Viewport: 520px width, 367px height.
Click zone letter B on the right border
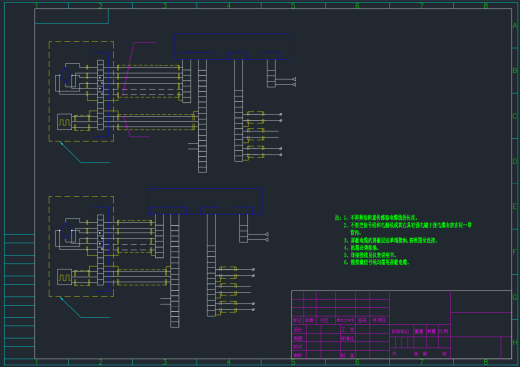click(515, 71)
